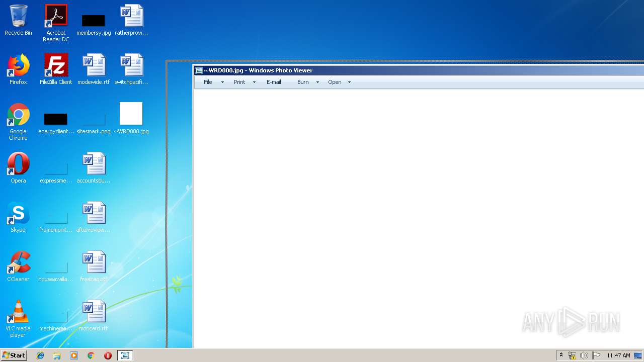644x362 pixels.
Task: Expand the Print dropdown arrow
Action: click(x=254, y=82)
